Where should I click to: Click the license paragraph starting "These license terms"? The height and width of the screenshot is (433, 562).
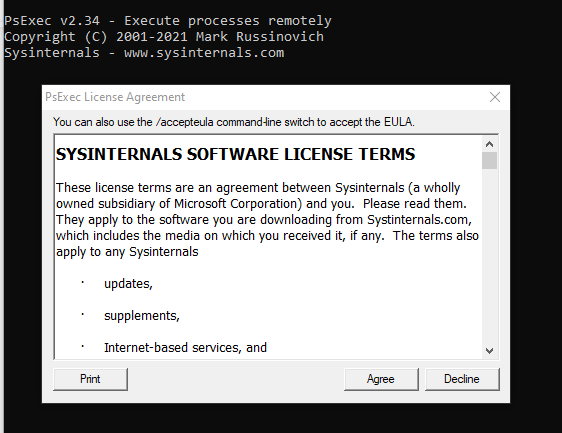(x=267, y=220)
